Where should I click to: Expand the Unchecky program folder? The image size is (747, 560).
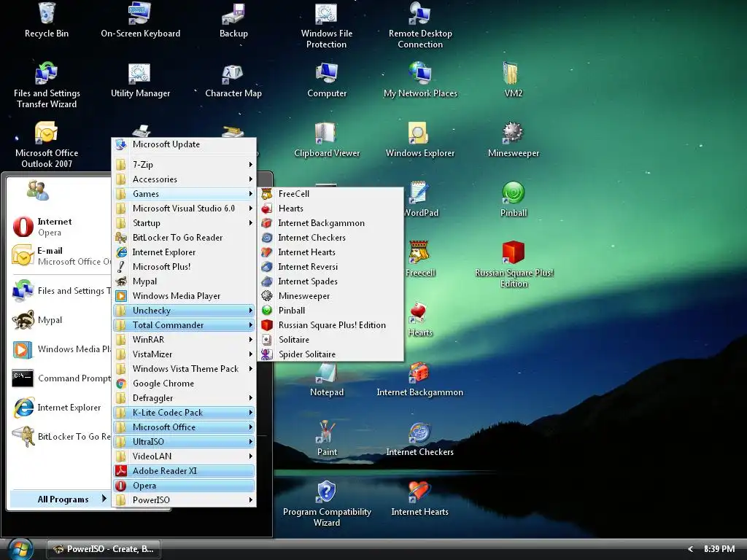tap(184, 311)
